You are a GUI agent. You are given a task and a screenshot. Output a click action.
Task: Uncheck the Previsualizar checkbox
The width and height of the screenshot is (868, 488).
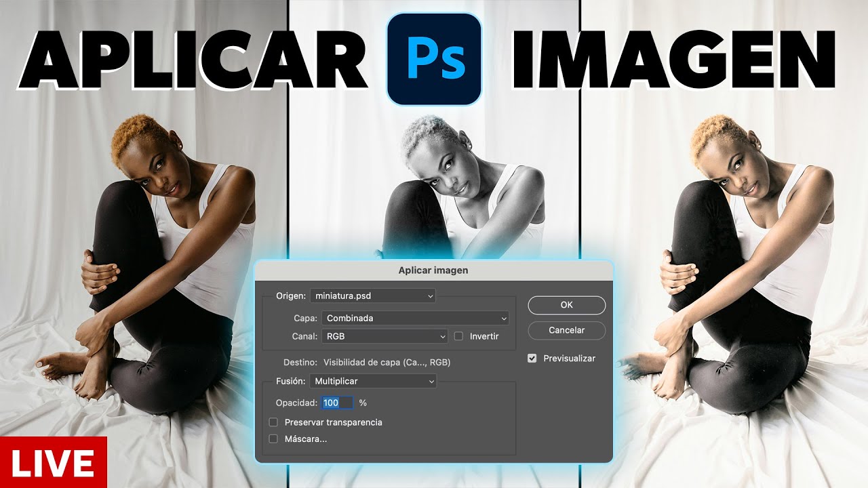coord(532,359)
